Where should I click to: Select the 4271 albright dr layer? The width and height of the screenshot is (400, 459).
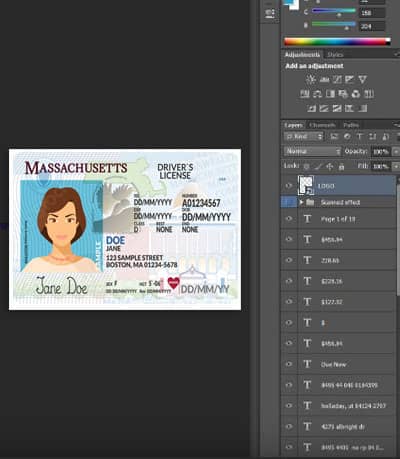(x=347, y=426)
